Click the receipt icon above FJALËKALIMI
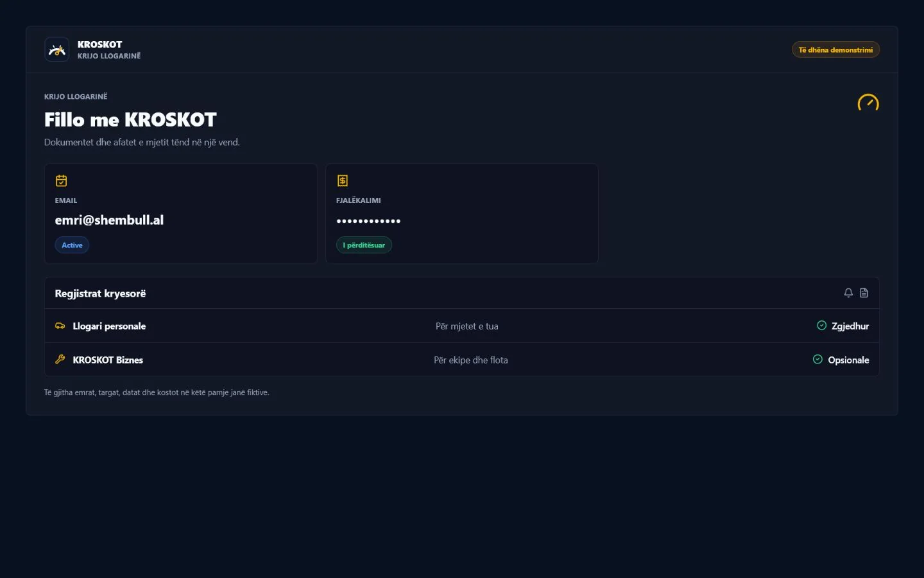Viewport: 924px width, 578px height. (x=343, y=181)
